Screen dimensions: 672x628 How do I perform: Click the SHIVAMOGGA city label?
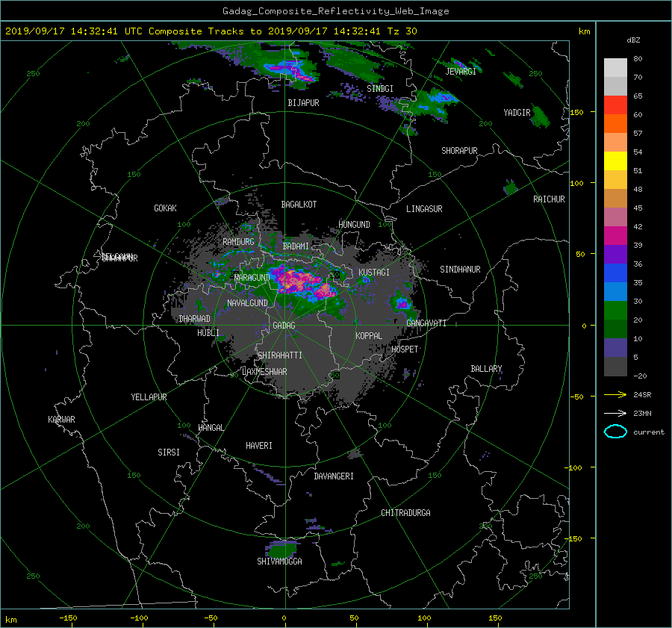click(279, 562)
